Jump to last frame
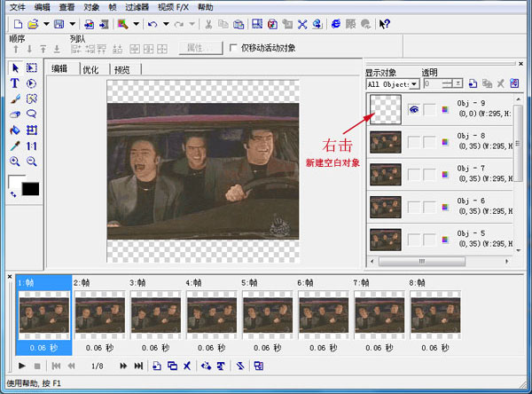 138,366
